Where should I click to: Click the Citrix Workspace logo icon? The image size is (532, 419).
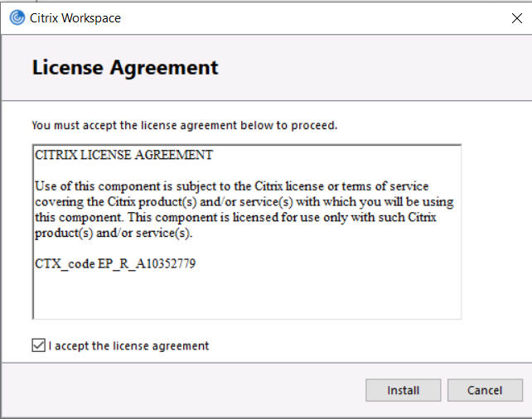(x=17, y=17)
